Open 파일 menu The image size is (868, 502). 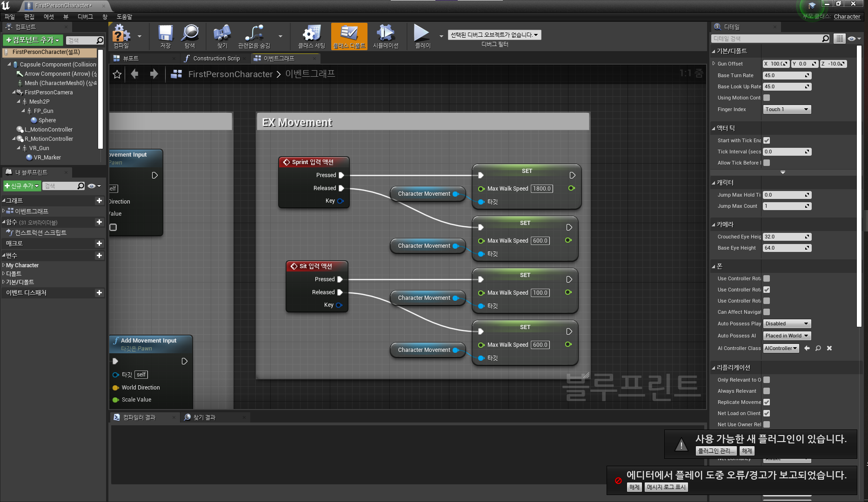[x=10, y=17]
